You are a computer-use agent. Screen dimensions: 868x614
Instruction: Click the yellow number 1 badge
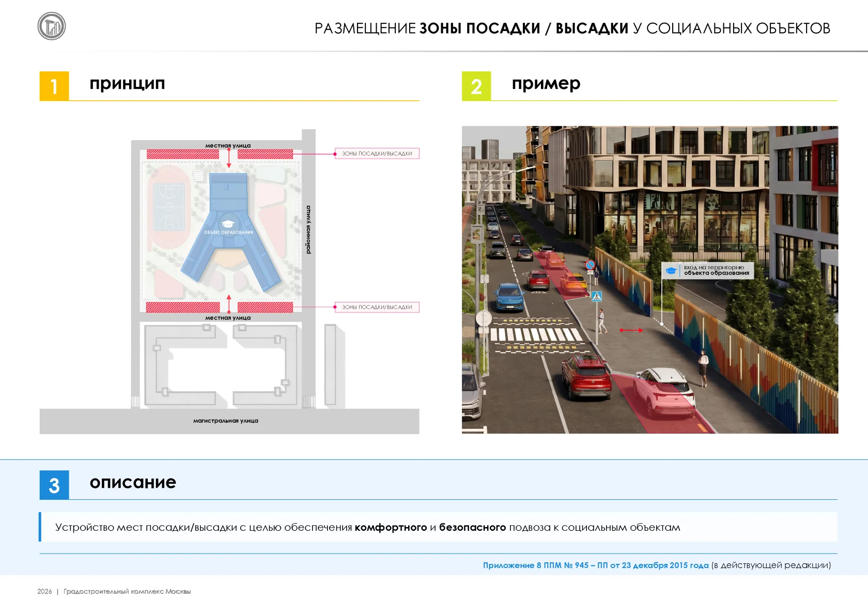54,86
